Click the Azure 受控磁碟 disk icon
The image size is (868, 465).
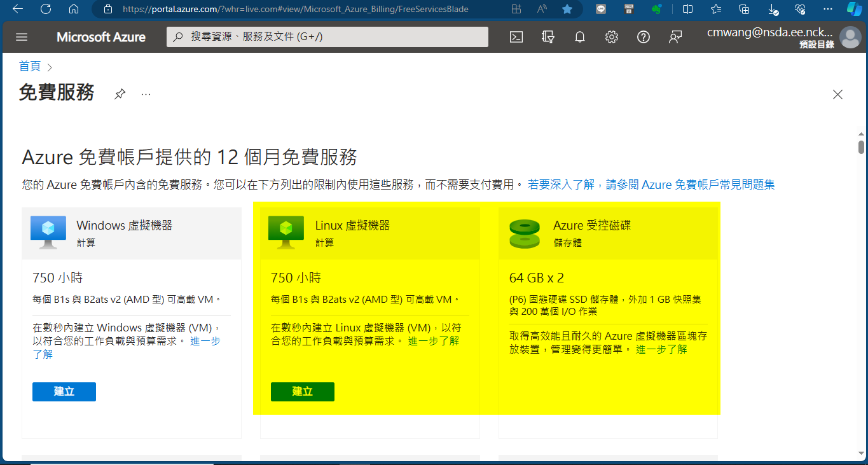click(x=525, y=233)
